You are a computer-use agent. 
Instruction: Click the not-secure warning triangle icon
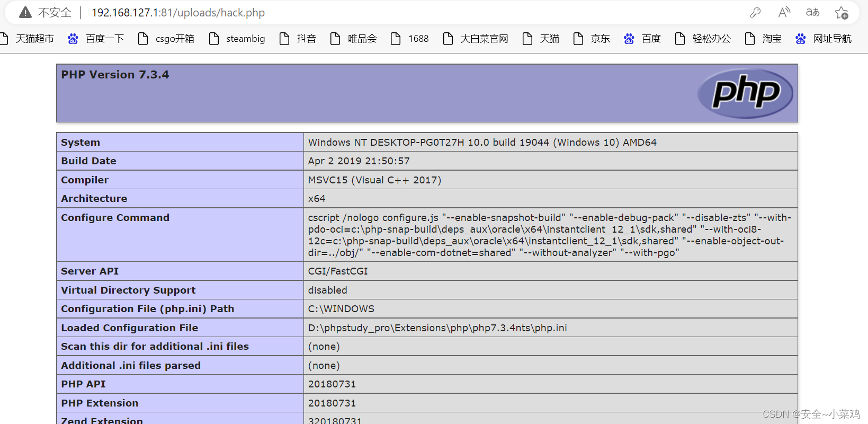25,12
